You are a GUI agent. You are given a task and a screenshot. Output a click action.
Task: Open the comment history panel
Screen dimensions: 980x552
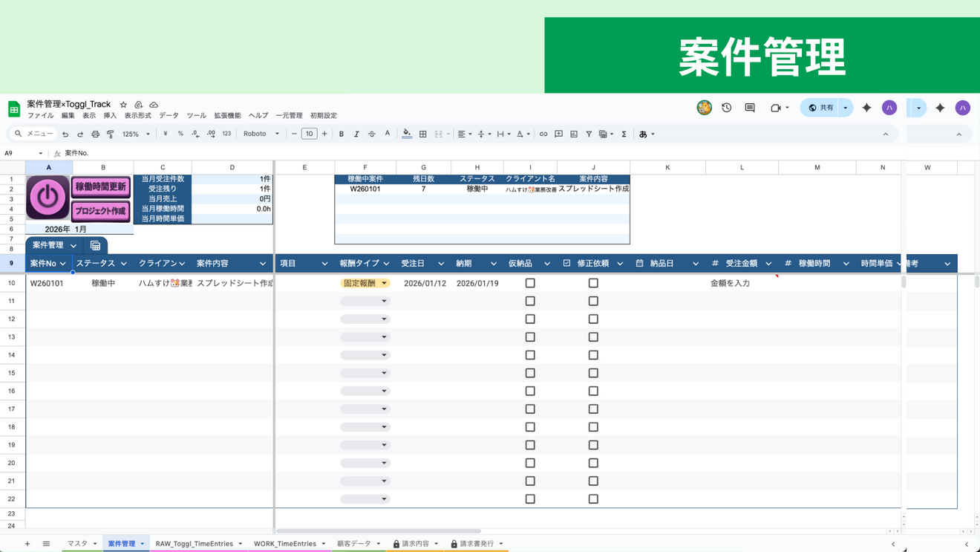(750, 108)
